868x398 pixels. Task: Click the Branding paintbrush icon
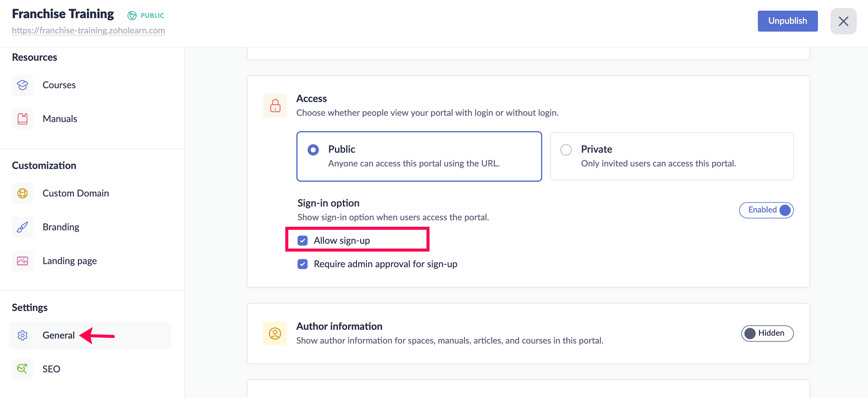click(x=23, y=227)
